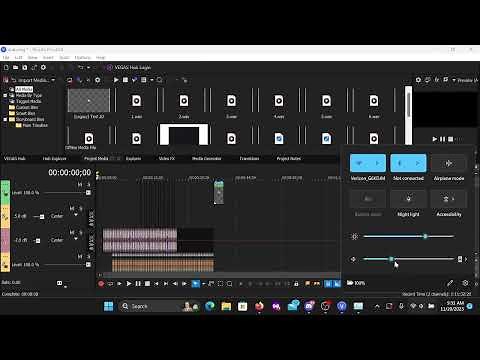Switch to the Hub Explorer tab
This screenshot has height=360, width=480.
[x=54, y=158]
